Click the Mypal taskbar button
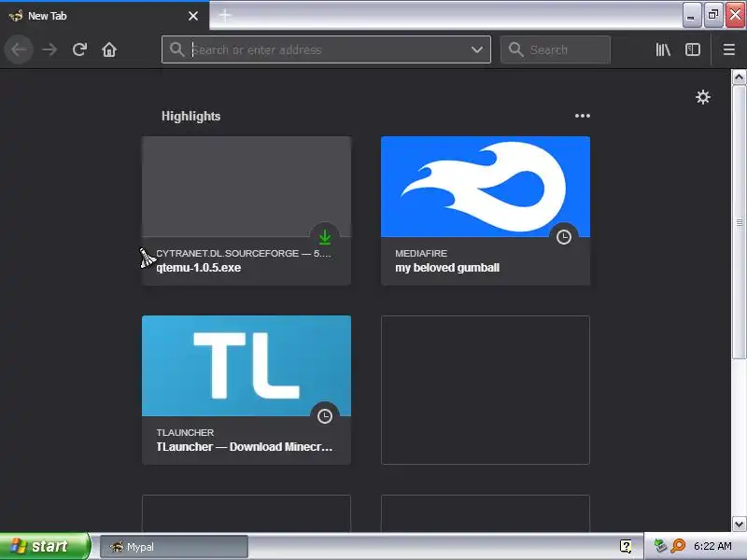 click(174, 547)
